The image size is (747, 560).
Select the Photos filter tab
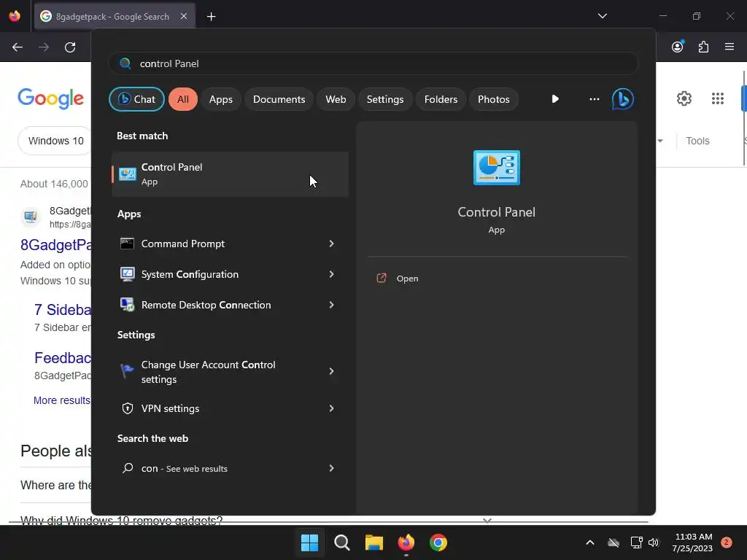(494, 99)
